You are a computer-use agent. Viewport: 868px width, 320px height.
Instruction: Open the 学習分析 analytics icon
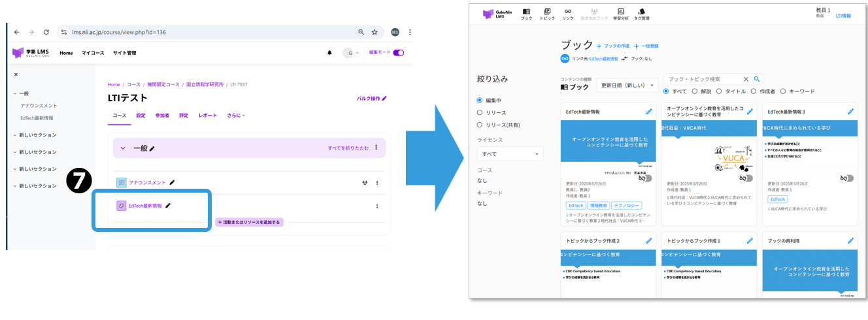620,13
